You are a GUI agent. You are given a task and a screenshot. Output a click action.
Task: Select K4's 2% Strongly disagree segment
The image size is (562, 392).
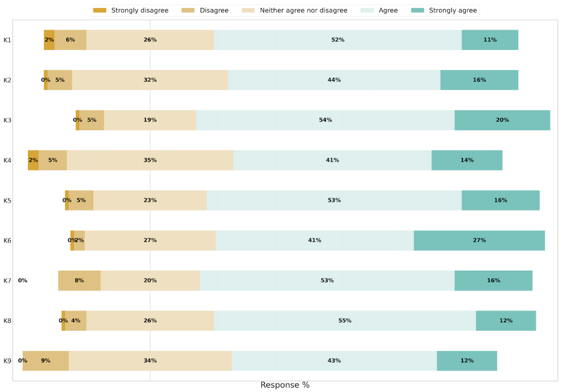33,160
